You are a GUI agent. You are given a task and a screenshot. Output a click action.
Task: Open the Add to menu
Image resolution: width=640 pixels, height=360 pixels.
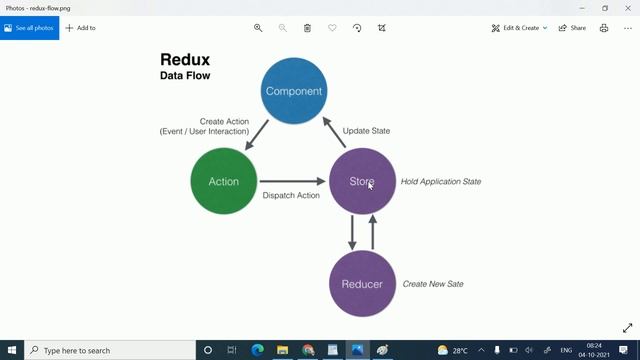click(80, 28)
